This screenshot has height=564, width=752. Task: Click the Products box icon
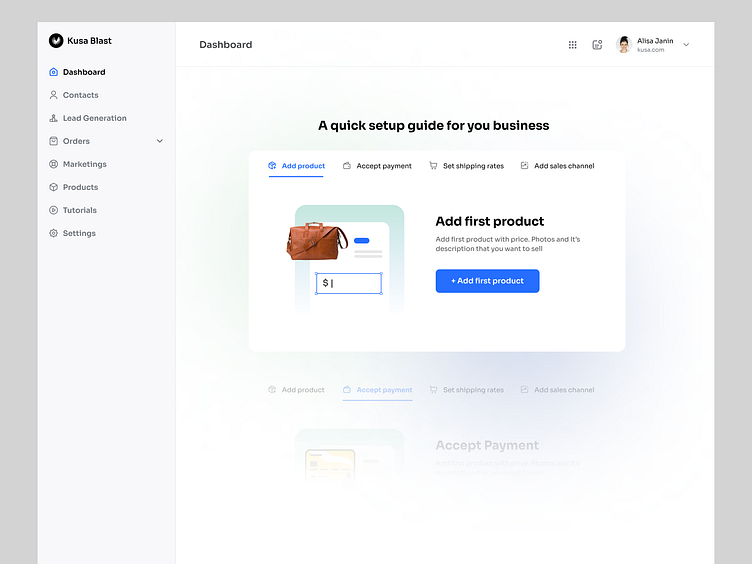point(54,187)
